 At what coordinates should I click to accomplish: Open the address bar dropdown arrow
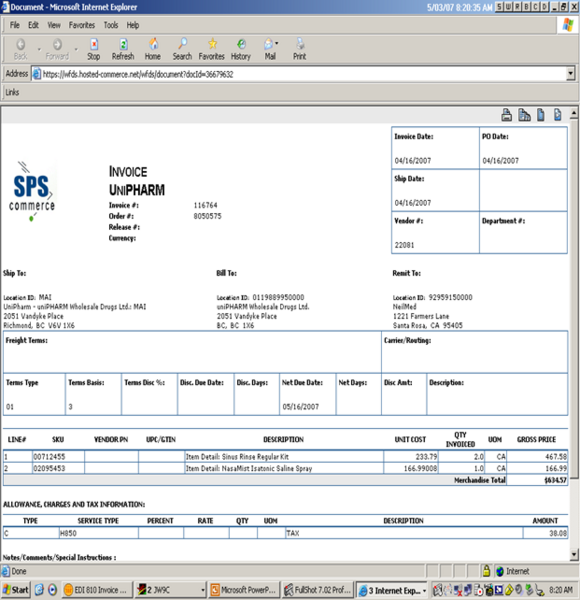coord(570,73)
